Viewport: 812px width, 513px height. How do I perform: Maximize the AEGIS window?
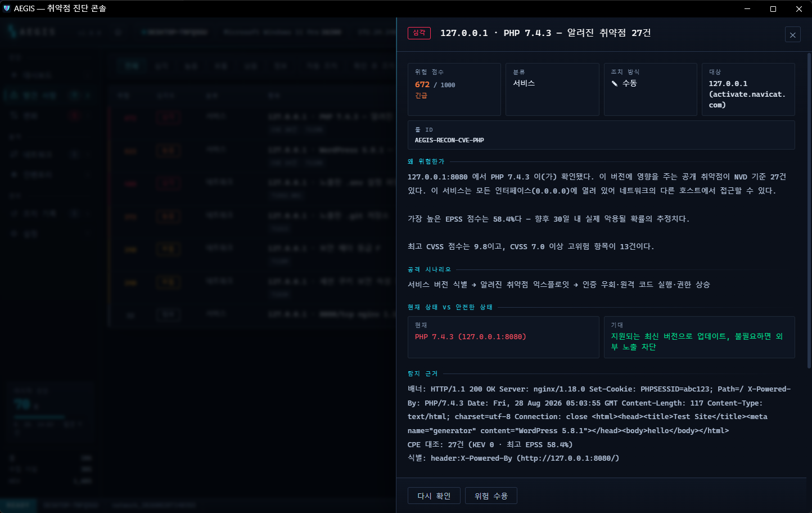773,8
